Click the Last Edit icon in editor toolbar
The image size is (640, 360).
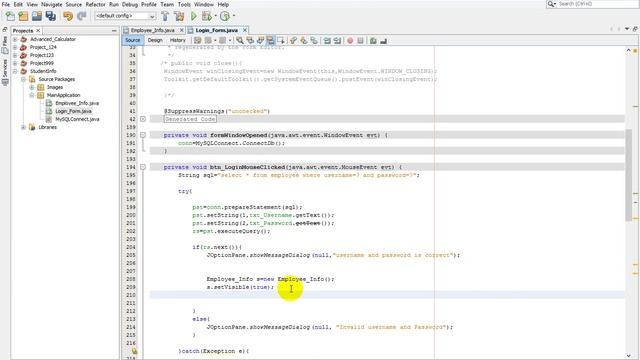click(198, 40)
